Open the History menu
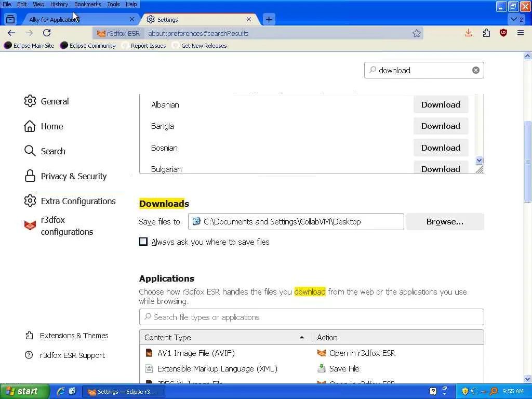Image resolution: width=532 pixels, height=399 pixels. tap(59, 4)
